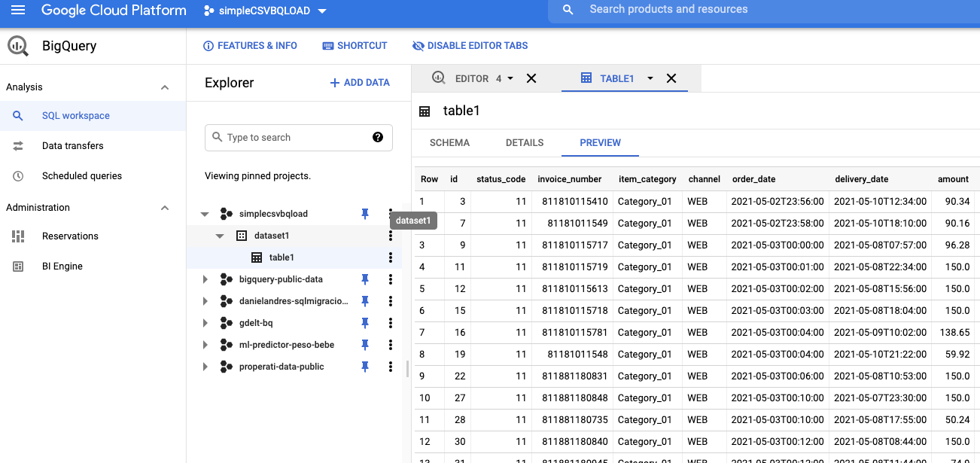Image resolution: width=980 pixels, height=463 pixels.
Task: Click Disable Editor Tabs
Action: [x=470, y=46]
